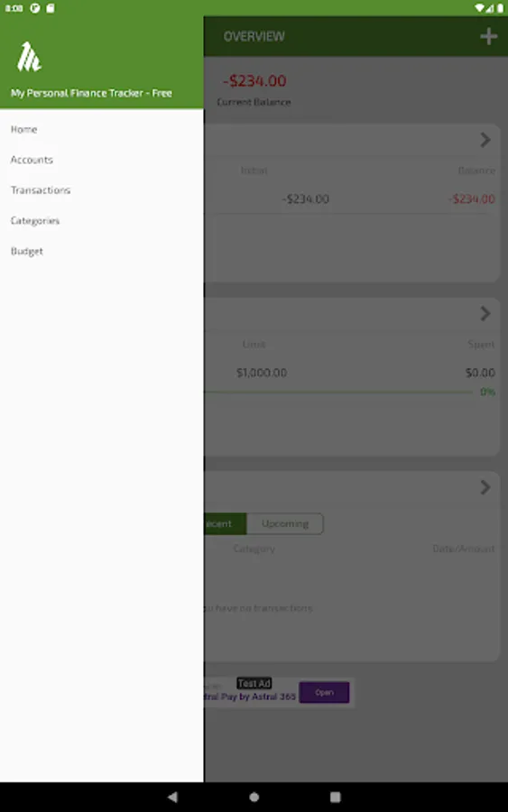Expand the transactions card chevron

point(485,487)
